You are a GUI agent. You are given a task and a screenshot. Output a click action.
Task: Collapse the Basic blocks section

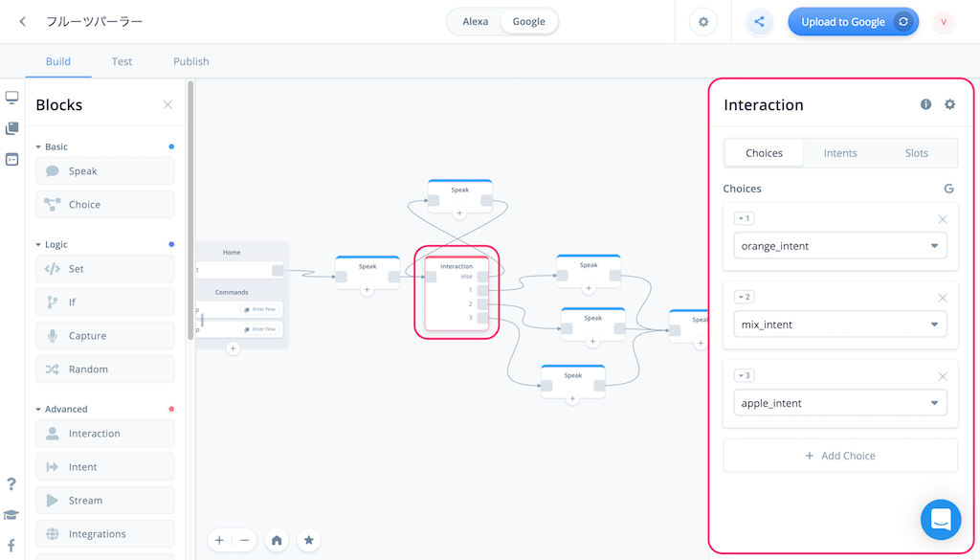tap(52, 146)
